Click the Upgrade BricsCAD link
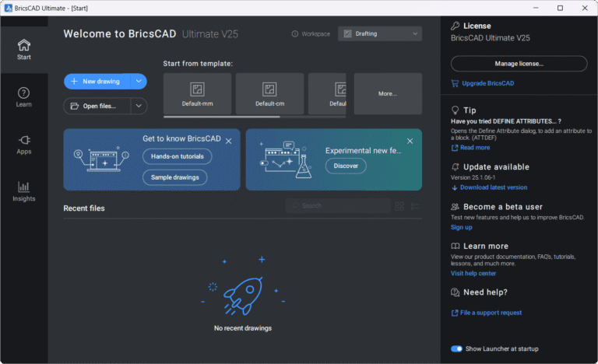This screenshot has width=598, height=364. point(487,83)
